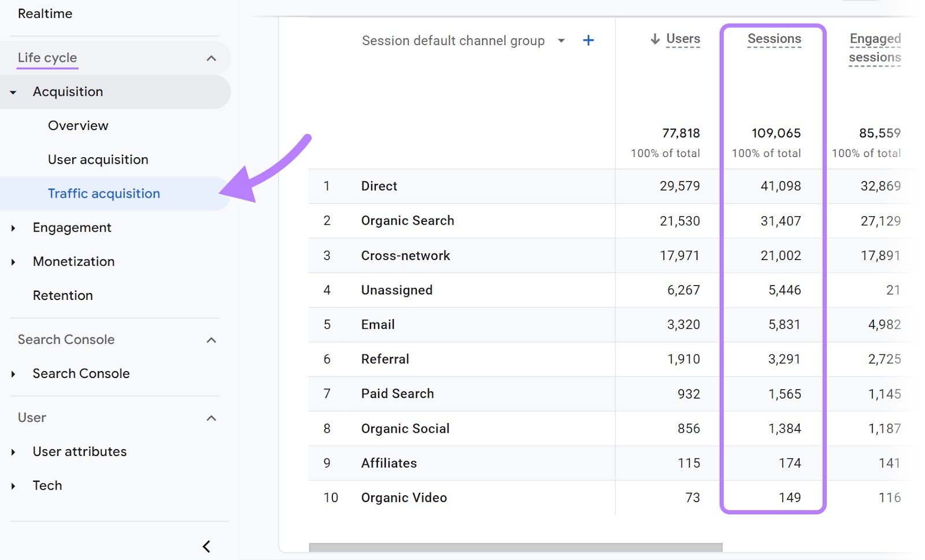Select the Traffic acquisition report
This screenshot has width=925, height=560.
(103, 194)
